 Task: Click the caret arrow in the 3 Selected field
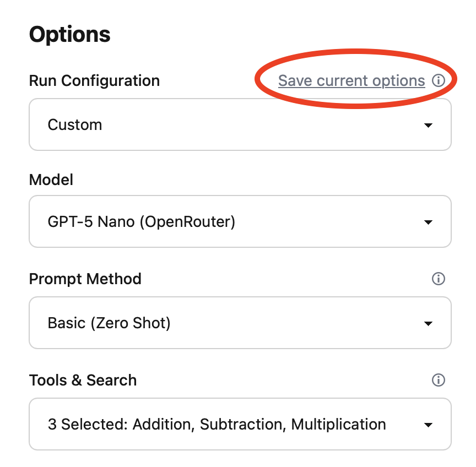428,425
